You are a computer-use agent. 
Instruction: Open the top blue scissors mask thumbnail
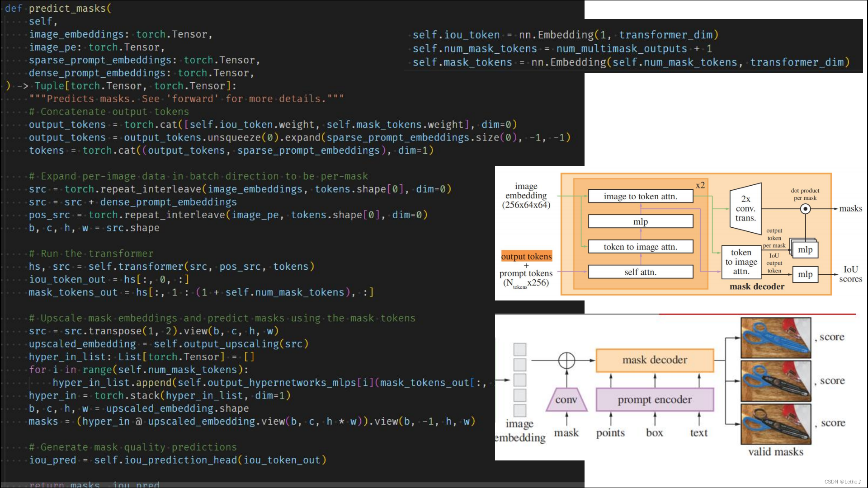[x=776, y=337]
